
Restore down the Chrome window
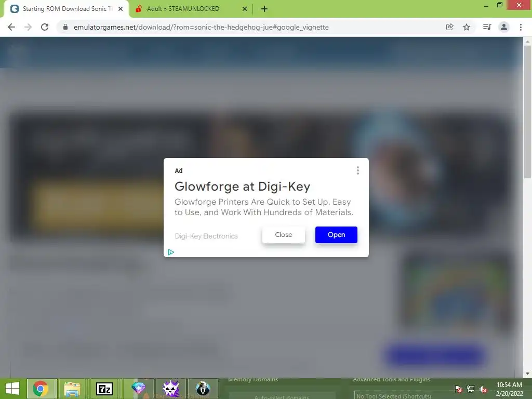click(499, 5)
